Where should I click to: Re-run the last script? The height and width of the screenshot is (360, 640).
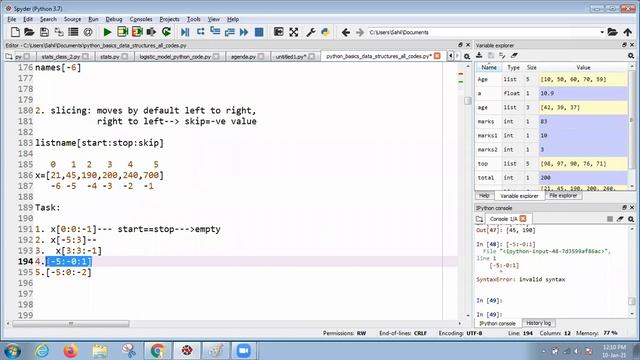[166, 32]
